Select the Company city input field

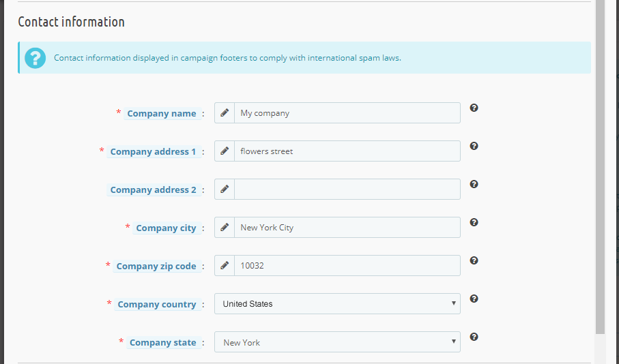click(x=347, y=227)
